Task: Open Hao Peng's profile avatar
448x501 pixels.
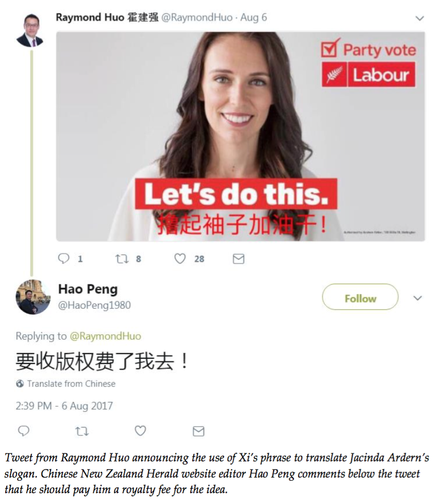Action: click(x=33, y=297)
